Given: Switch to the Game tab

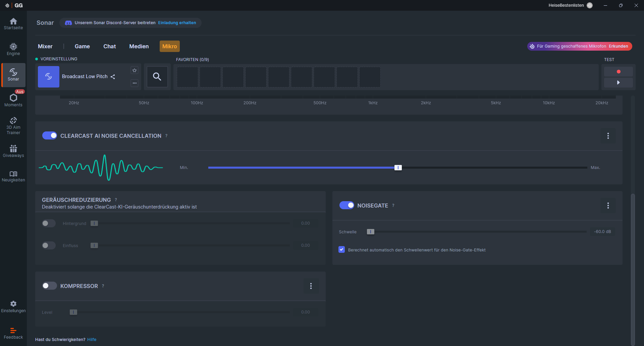Looking at the screenshot, I should pos(82,46).
